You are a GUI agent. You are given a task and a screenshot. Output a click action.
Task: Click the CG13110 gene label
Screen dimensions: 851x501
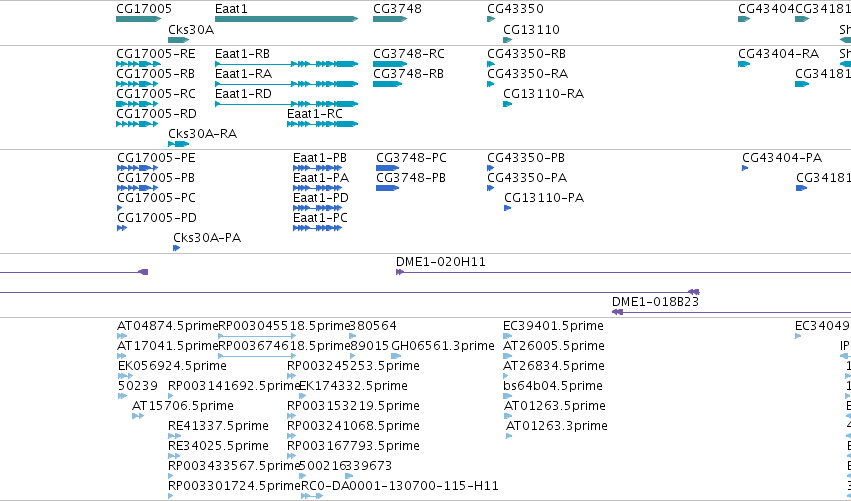[x=531, y=29]
